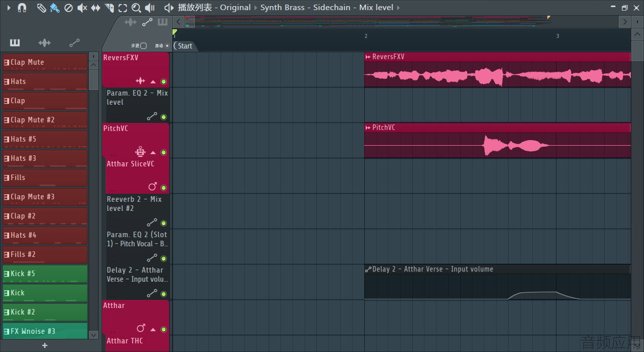Add a new pattern with the plus button
This screenshot has height=352, width=644.
45,345
